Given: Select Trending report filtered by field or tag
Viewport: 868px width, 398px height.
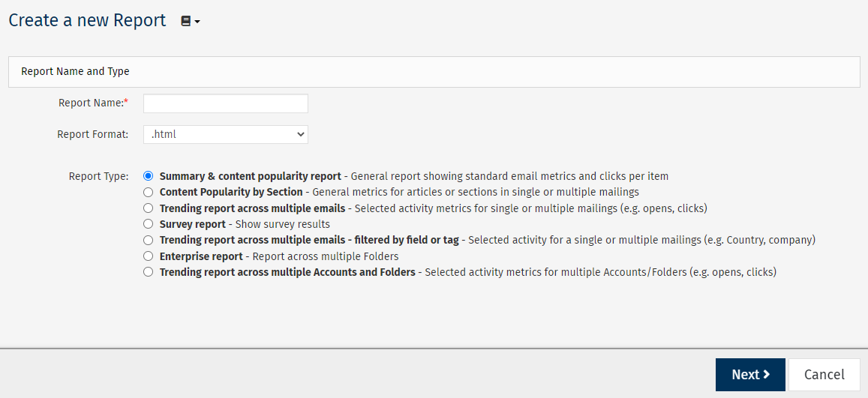Looking at the screenshot, I should 148,241.
